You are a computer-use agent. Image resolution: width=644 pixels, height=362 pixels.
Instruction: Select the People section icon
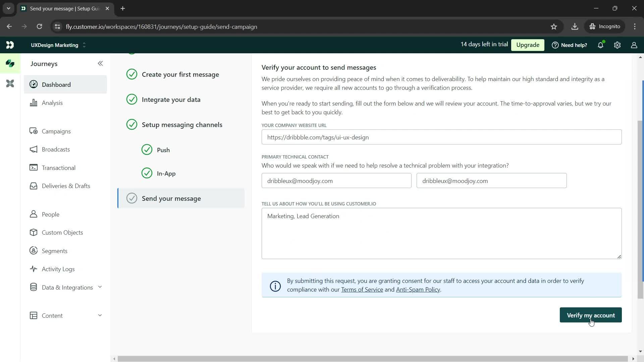tap(34, 215)
